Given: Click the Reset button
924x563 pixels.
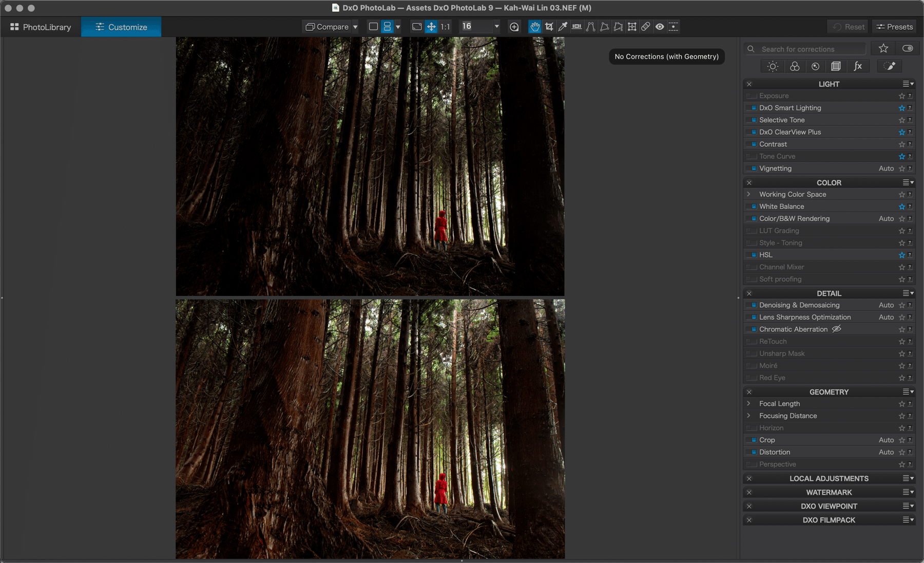Looking at the screenshot, I should click(848, 27).
